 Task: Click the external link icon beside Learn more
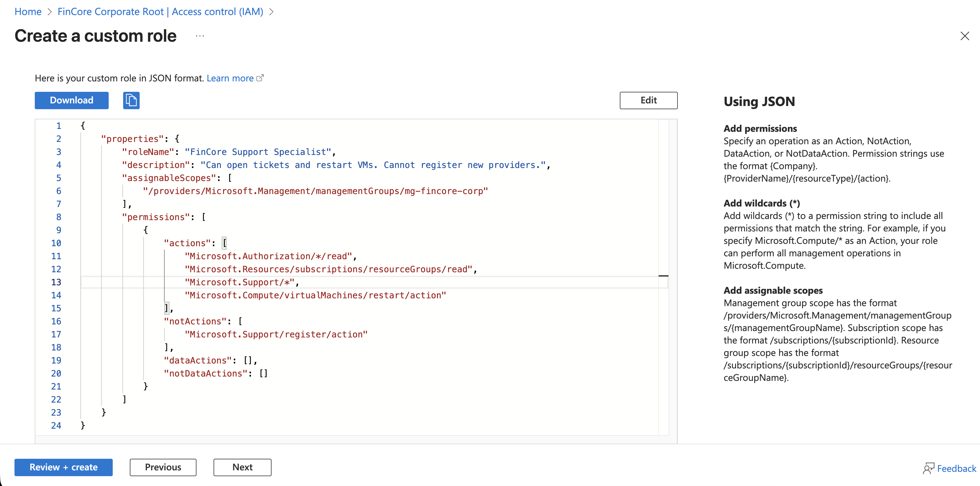260,78
